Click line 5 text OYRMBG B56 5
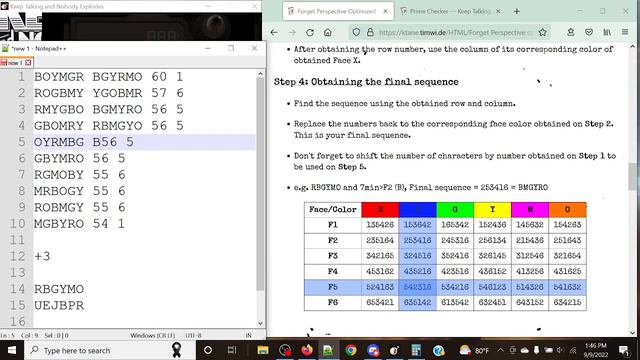Viewport: 640px width, 360px height. [x=84, y=142]
